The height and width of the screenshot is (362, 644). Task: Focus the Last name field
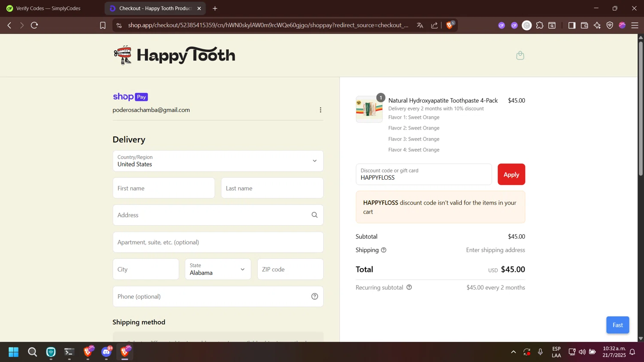click(x=272, y=188)
